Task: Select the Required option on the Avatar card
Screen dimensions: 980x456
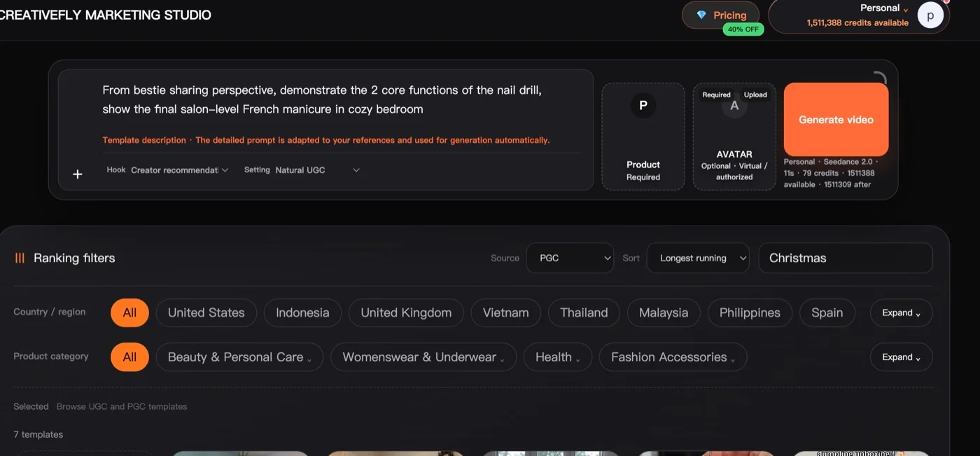Action: (x=716, y=95)
